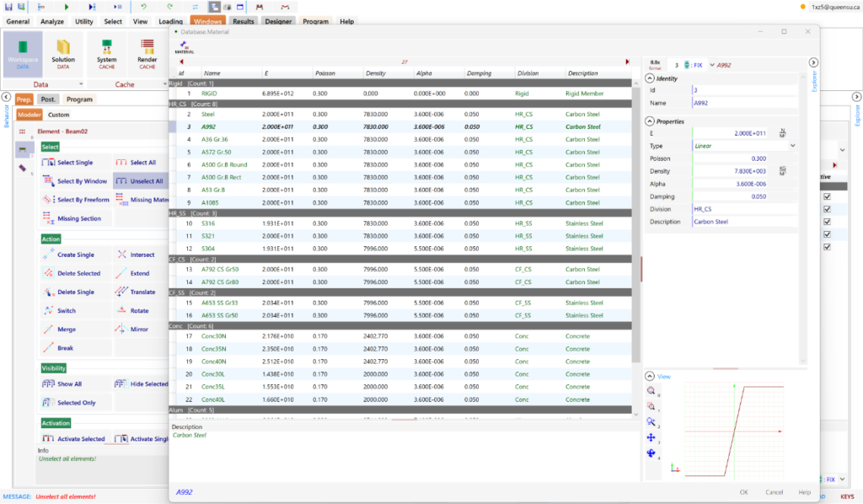Collapse the Properties section

click(x=650, y=121)
